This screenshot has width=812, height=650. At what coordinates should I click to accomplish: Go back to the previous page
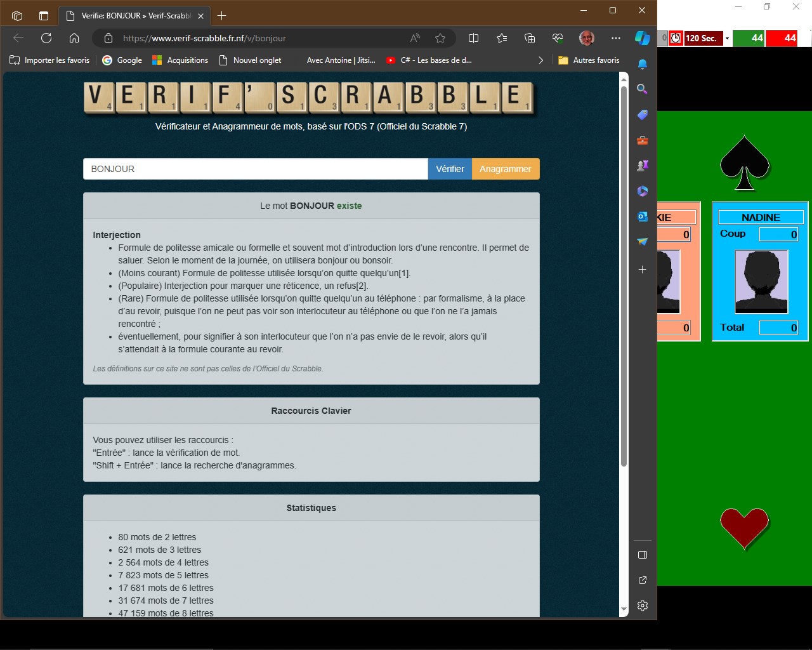(18, 38)
